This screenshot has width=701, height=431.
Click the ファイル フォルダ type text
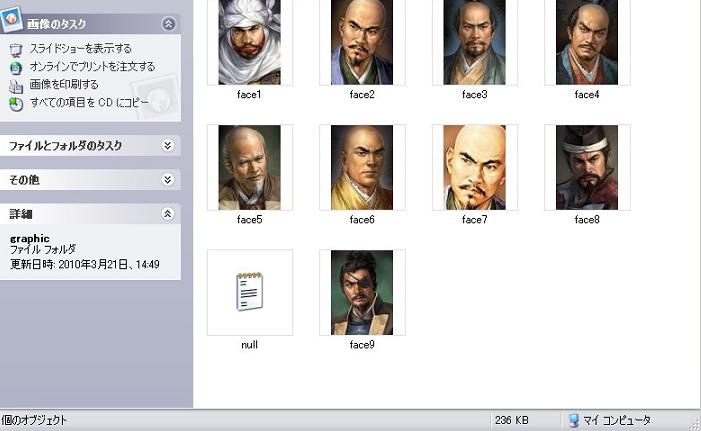pyautogui.click(x=42, y=249)
